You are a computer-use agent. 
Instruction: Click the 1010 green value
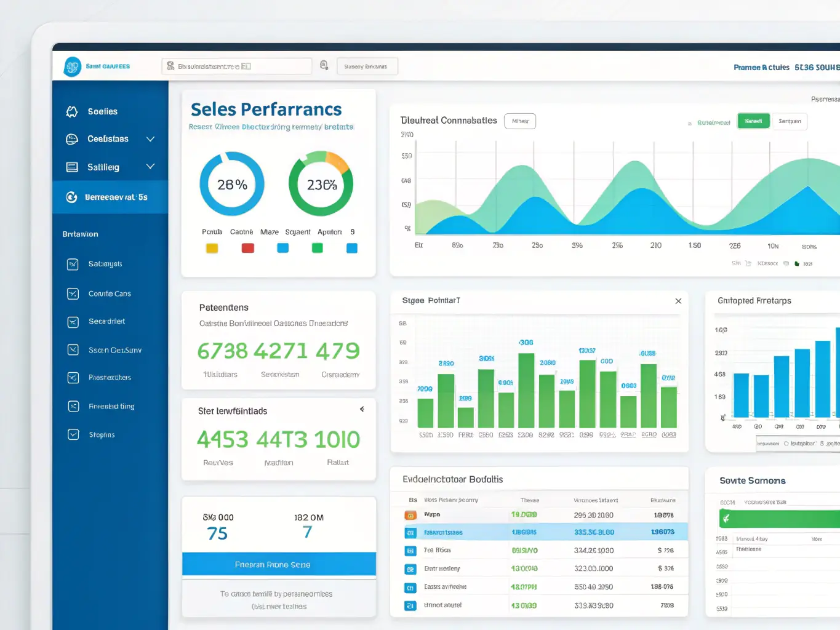[x=337, y=439]
